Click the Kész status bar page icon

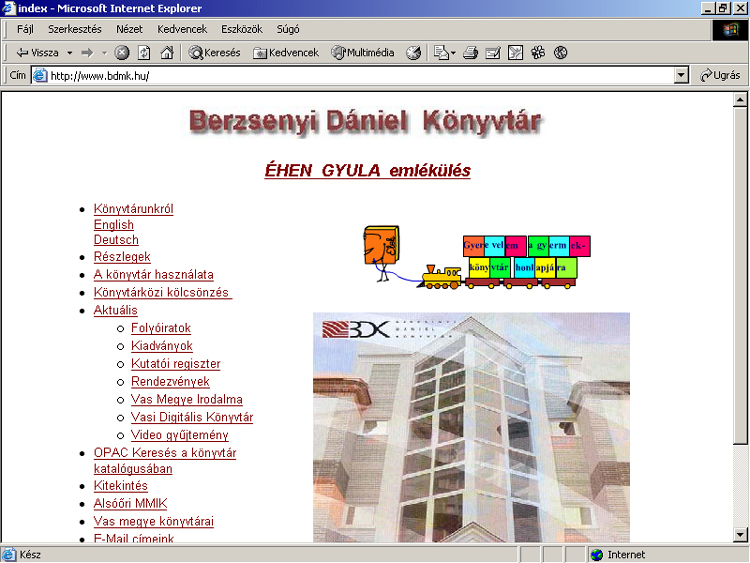[x=8, y=555]
